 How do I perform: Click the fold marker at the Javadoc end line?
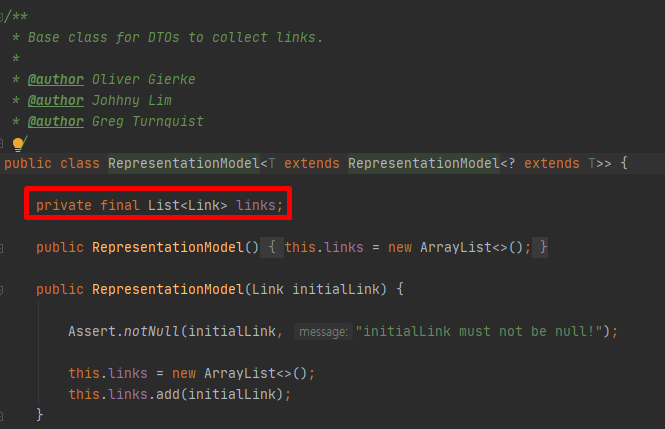1,143
